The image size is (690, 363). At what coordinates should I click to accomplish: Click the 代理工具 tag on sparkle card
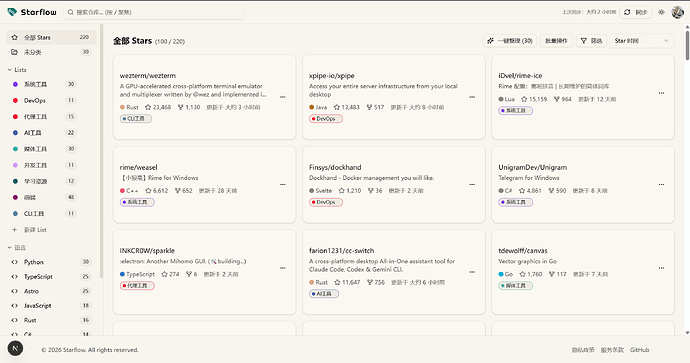tap(137, 286)
